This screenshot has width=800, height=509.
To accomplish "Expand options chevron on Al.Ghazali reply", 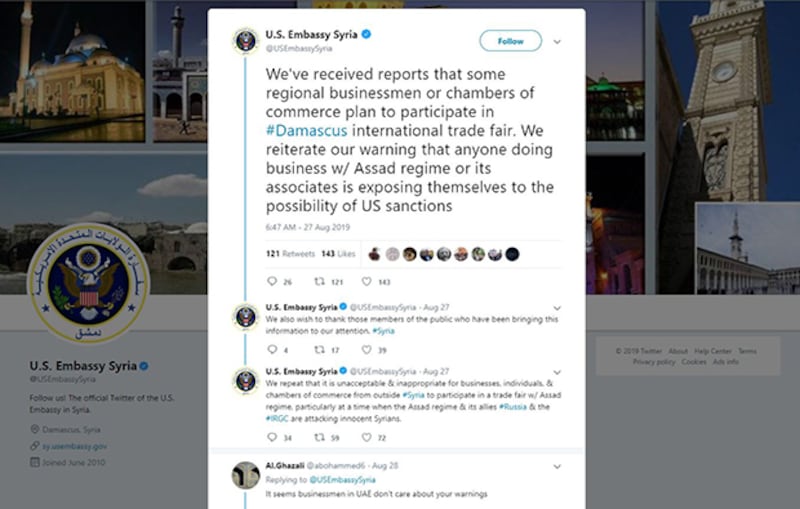I will (557, 467).
